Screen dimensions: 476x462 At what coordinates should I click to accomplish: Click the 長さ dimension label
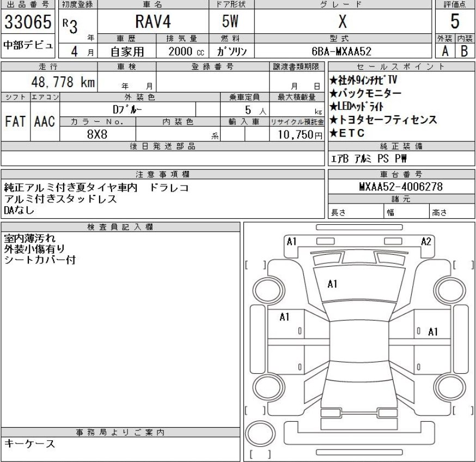pos(338,212)
